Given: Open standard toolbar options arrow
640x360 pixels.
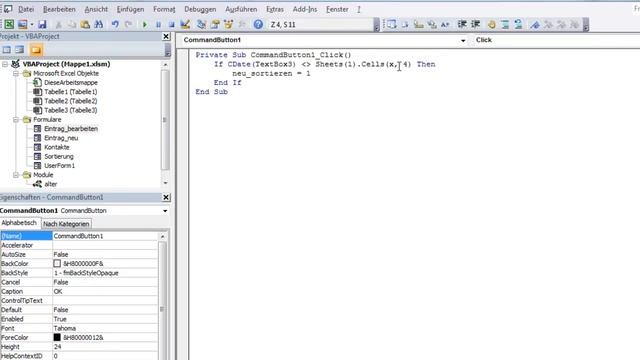Looking at the screenshot, I should tap(376, 25).
